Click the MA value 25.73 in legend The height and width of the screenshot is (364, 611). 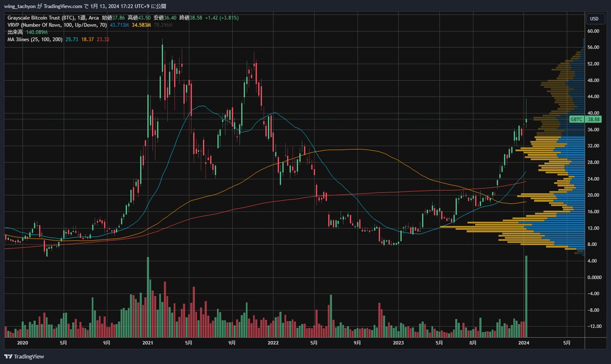[73, 39]
